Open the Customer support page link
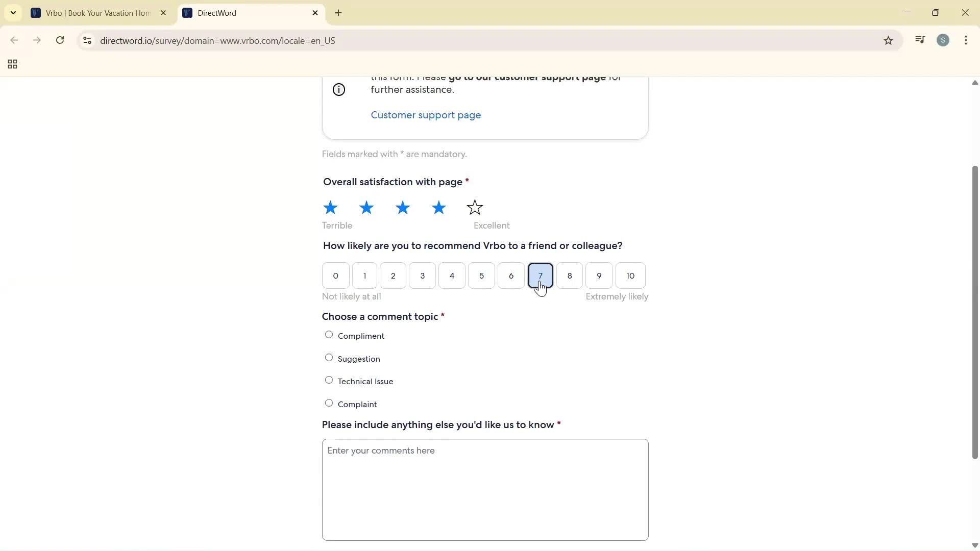 coord(426,115)
